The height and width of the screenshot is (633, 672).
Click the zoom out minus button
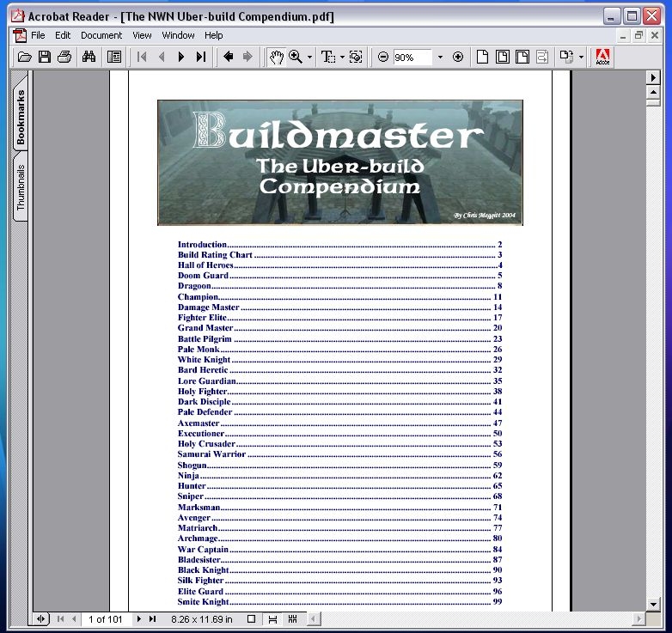pos(383,57)
